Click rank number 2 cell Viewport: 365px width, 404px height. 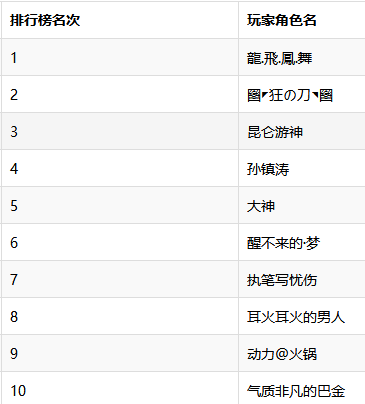click(x=120, y=94)
